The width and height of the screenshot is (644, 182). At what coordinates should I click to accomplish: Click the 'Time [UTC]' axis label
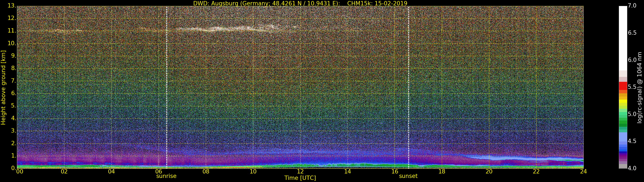[300, 178]
